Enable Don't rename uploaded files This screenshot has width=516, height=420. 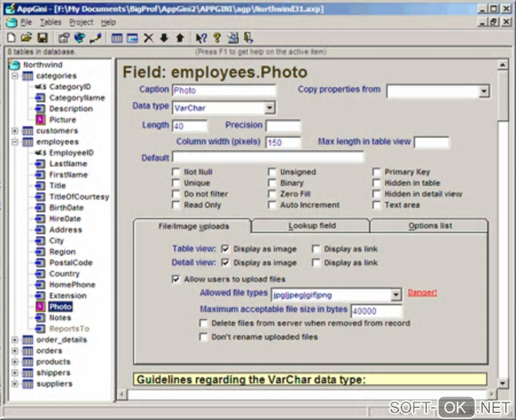[204, 337]
